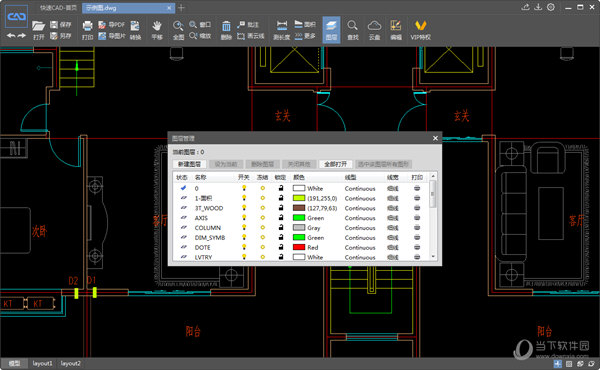Switch to the 快速CAD-首页 tab

tap(58, 8)
